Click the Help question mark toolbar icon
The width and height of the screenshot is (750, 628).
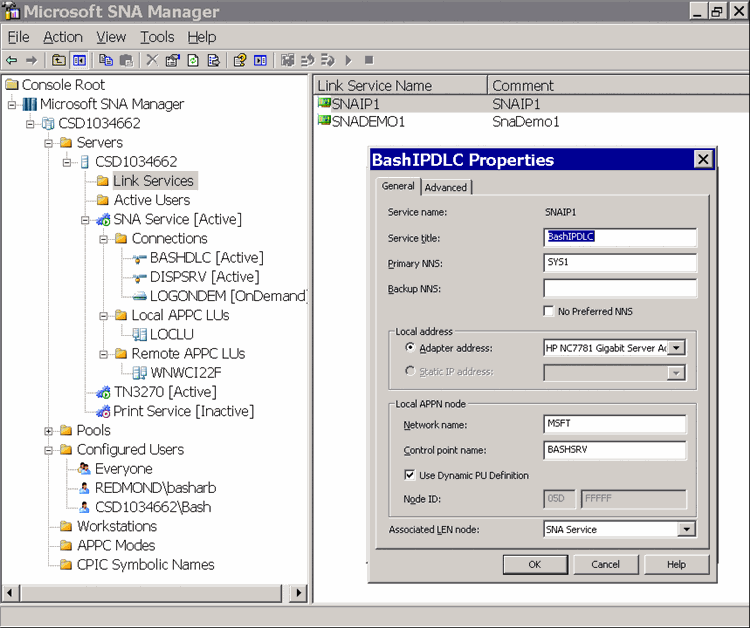click(240, 60)
